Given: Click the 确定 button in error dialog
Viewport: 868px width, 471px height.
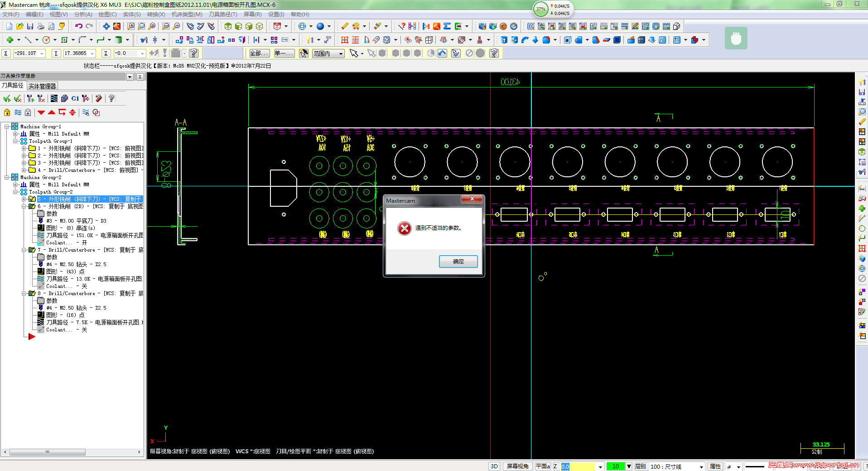Looking at the screenshot, I should coord(458,262).
